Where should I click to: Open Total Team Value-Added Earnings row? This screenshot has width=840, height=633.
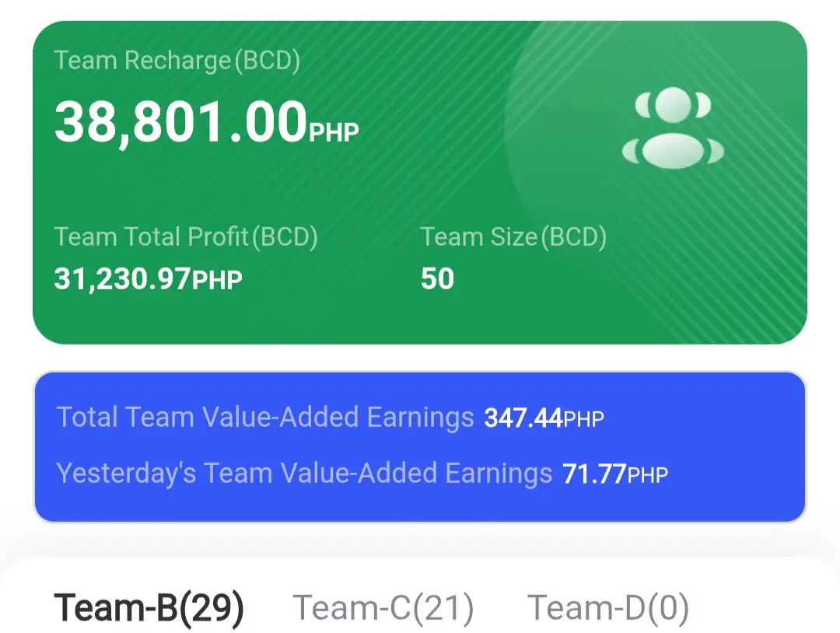(330, 417)
